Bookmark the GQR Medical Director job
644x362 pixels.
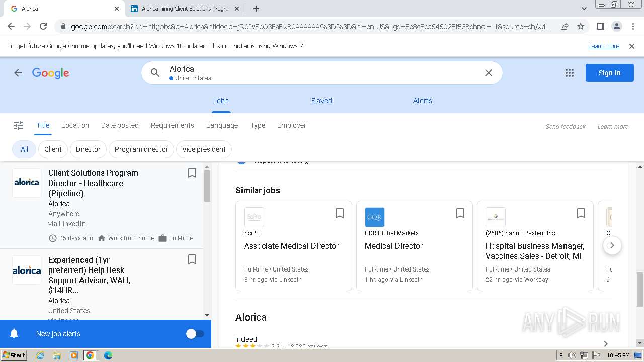pyautogui.click(x=460, y=213)
